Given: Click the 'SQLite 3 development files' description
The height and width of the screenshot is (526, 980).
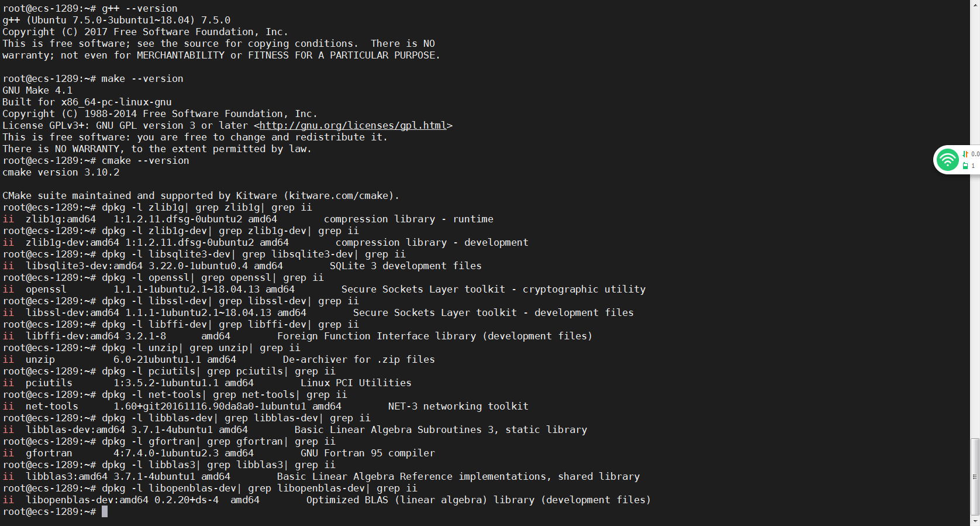Looking at the screenshot, I should (x=405, y=266).
